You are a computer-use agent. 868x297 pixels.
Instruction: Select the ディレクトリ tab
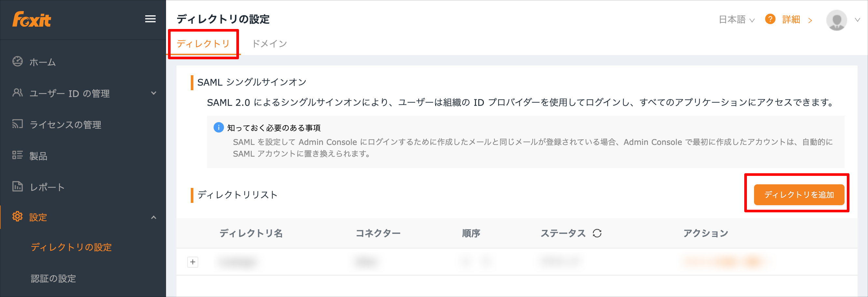[x=203, y=44]
